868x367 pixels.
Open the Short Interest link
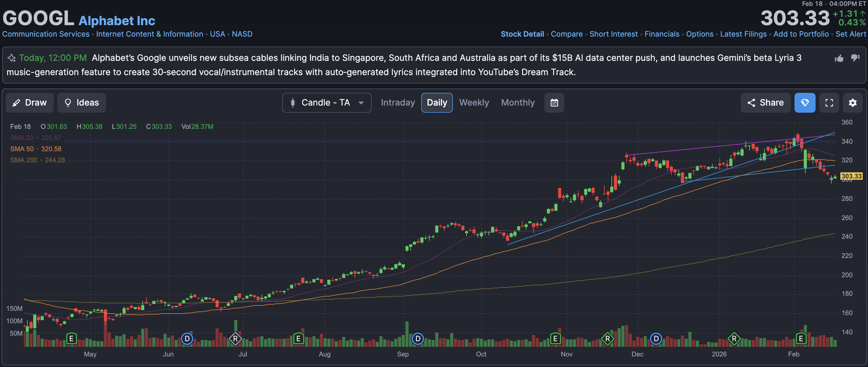click(613, 34)
